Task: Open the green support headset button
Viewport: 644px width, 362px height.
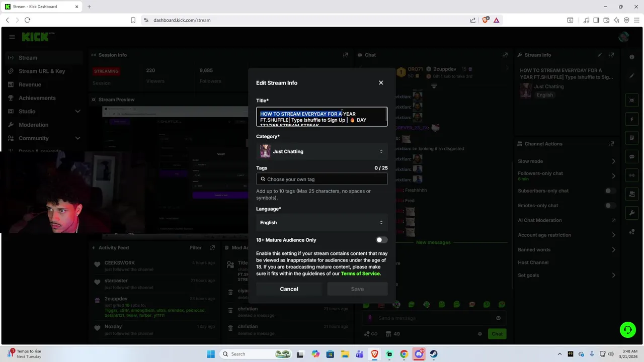Action: pos(627,330)
